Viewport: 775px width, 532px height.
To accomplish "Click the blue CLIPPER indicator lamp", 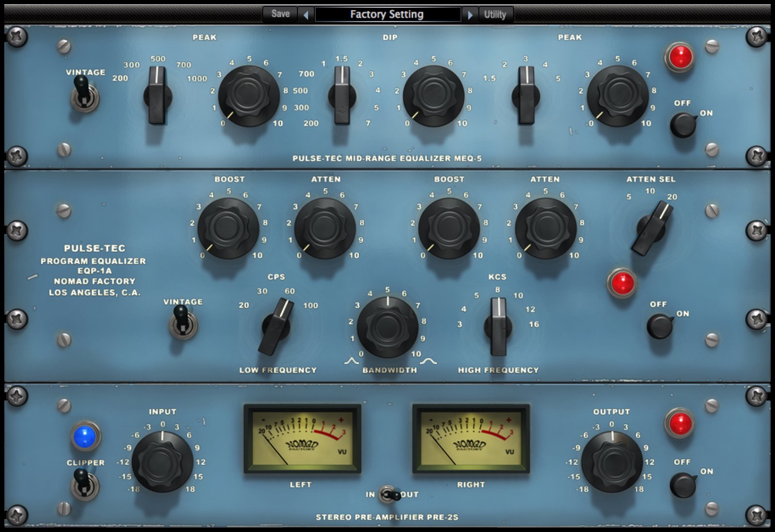I will tap(85, 436).
